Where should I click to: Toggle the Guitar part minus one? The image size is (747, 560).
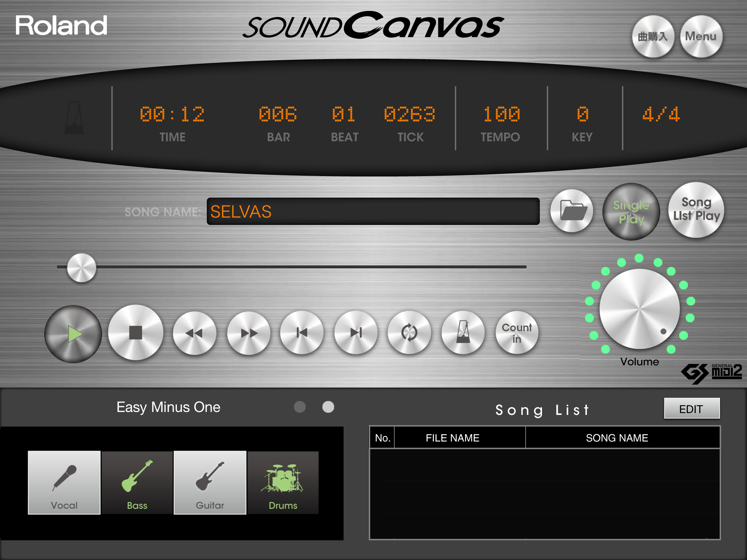click(x=210, y=483)
